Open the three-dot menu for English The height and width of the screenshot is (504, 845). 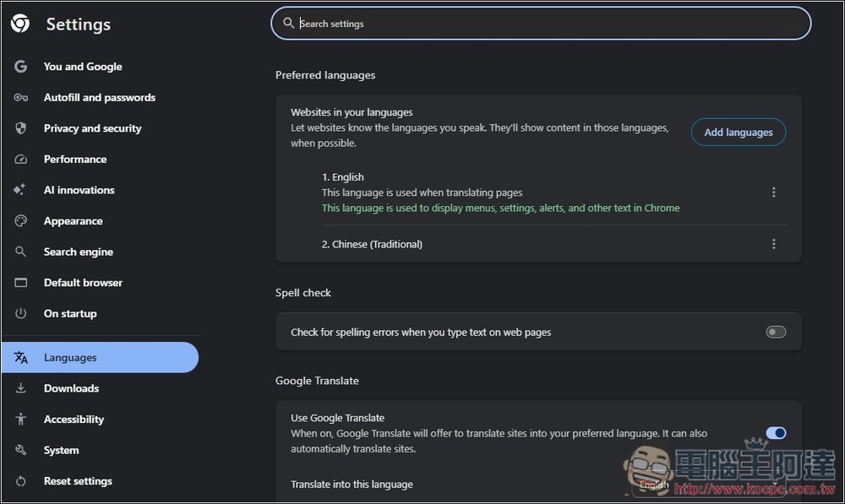[x=773, y=192]
